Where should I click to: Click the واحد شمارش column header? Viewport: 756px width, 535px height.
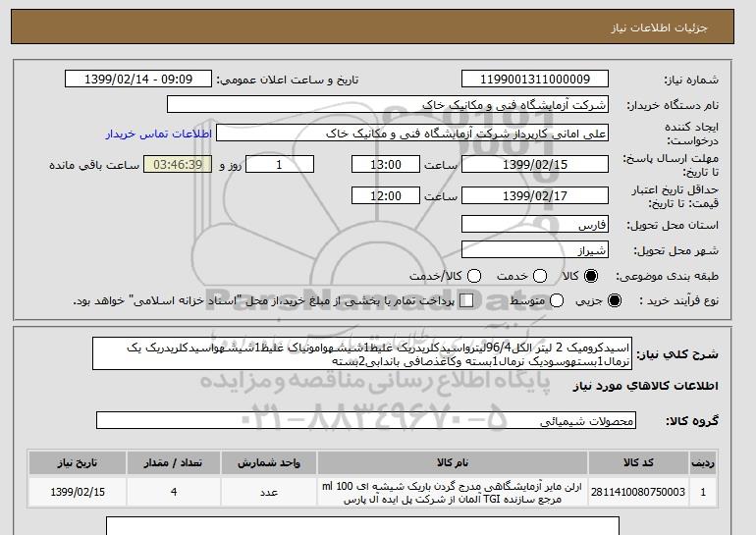point(269,462)
